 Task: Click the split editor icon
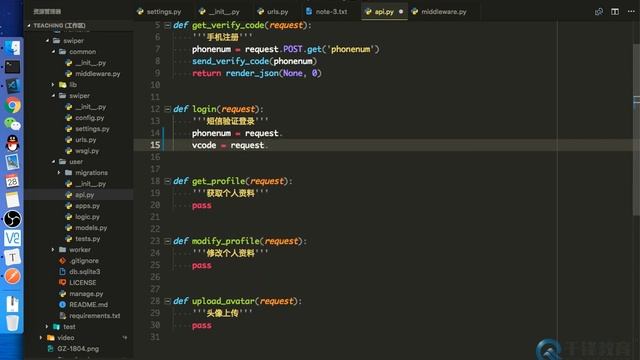615,11
